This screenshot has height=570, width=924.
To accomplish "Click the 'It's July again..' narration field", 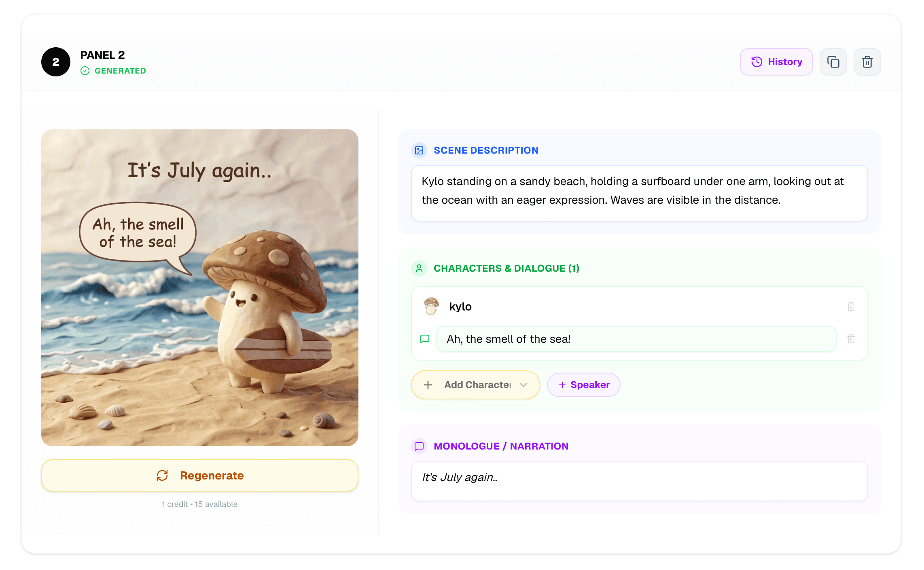I will [x=639, y=481].
